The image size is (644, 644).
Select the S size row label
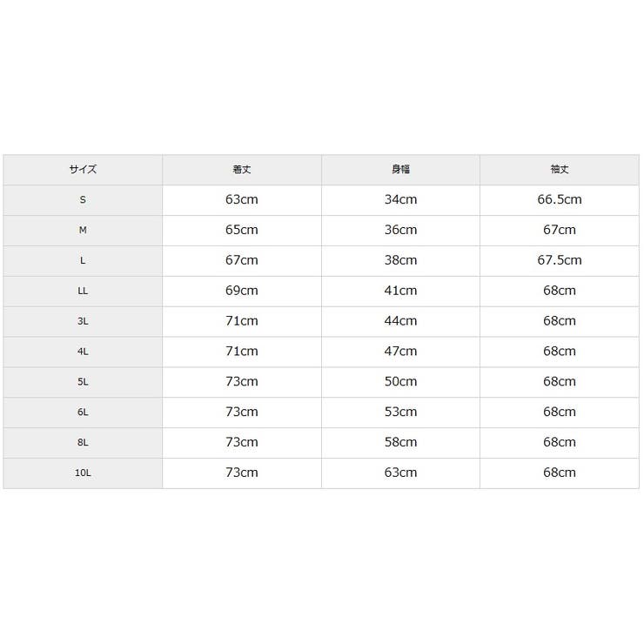point(83,200)
